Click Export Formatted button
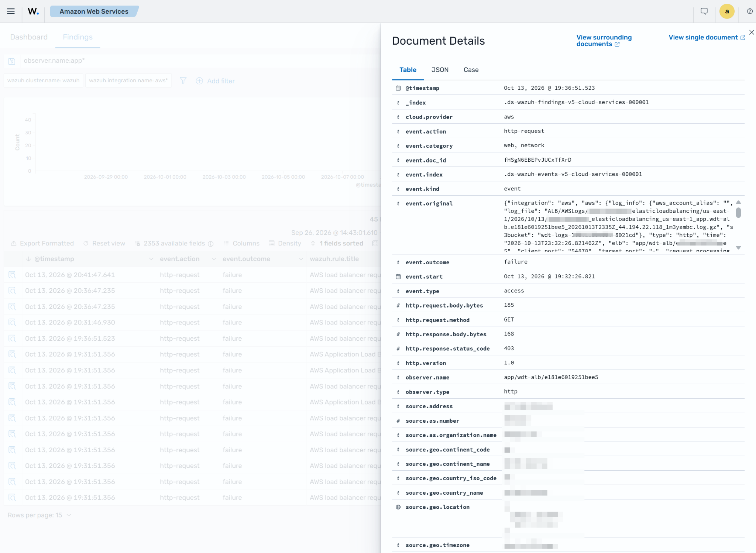 pos(42,243)
